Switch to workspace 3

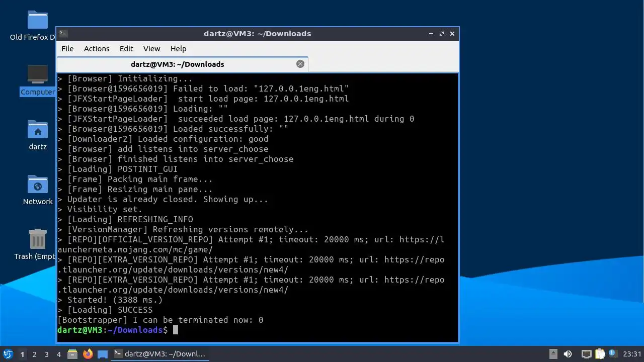coord(47,354)
